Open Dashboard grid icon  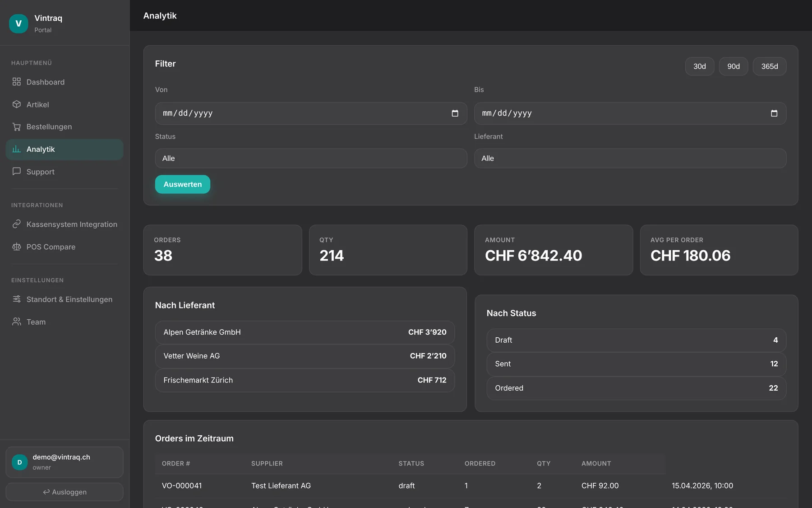click(x=17, y=82)
